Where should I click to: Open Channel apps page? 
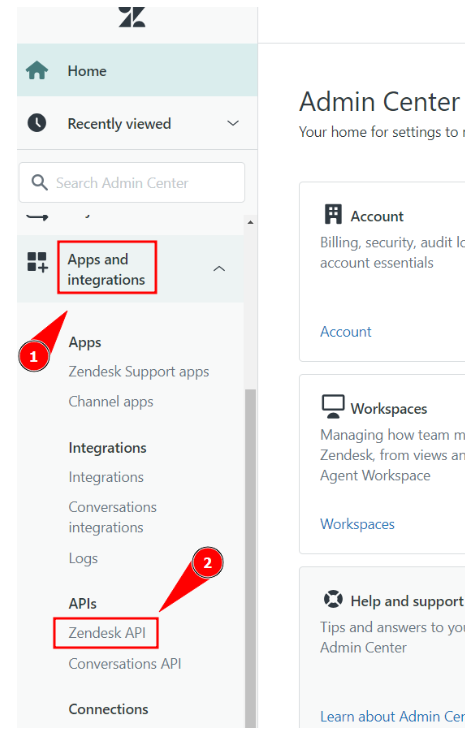click(x=111, y=402)
